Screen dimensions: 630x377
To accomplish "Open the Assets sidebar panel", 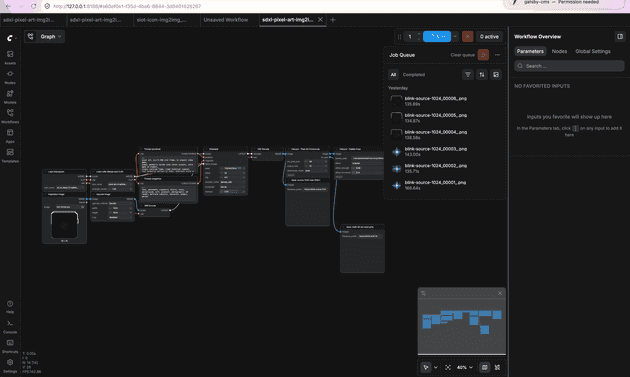I will click(10, 57).
